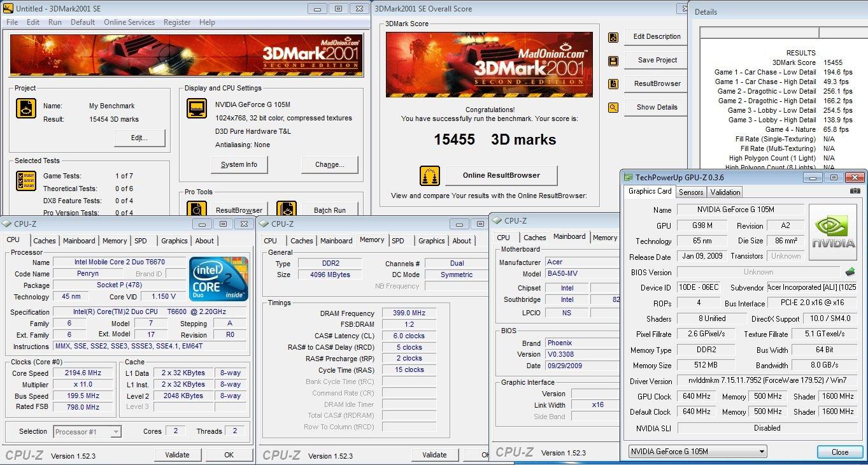
Task: Select the Graphics Card tab in GPU-Z
Action: click(x=650, y=191)
